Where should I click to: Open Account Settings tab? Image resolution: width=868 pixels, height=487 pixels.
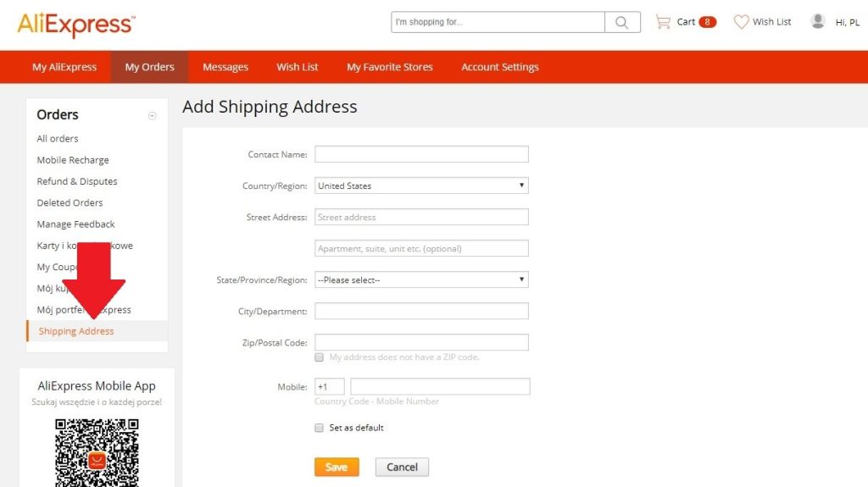pyautogui.click(x=500, y=67)
